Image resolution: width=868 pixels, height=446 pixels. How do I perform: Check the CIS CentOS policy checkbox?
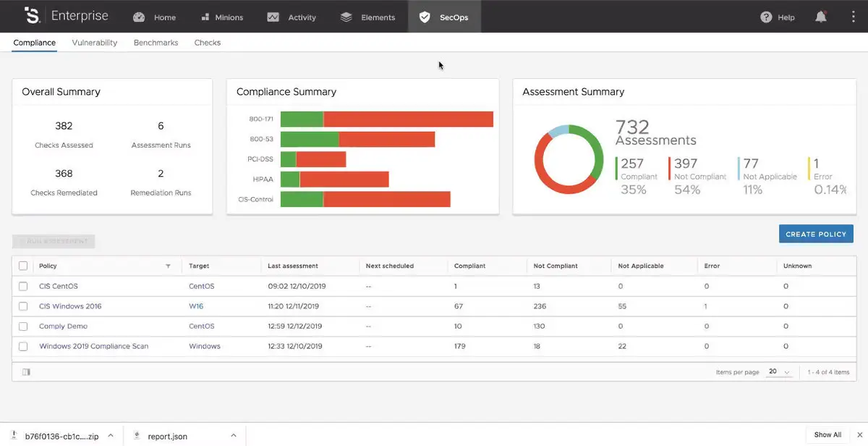click(x=23, y=286)
